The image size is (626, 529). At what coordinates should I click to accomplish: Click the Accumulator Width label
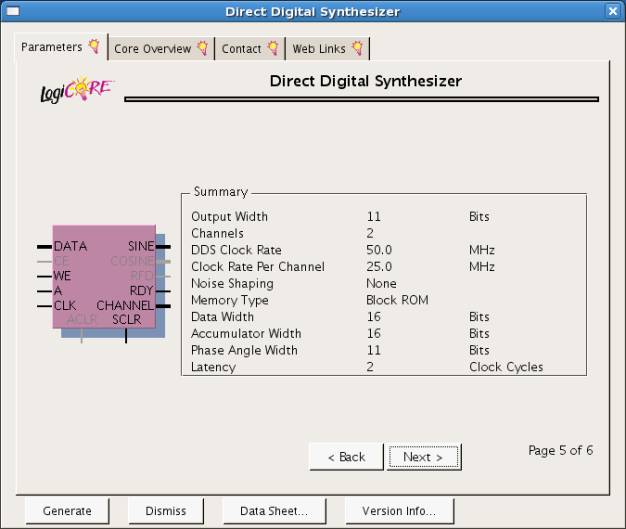[x=246, y=334]
